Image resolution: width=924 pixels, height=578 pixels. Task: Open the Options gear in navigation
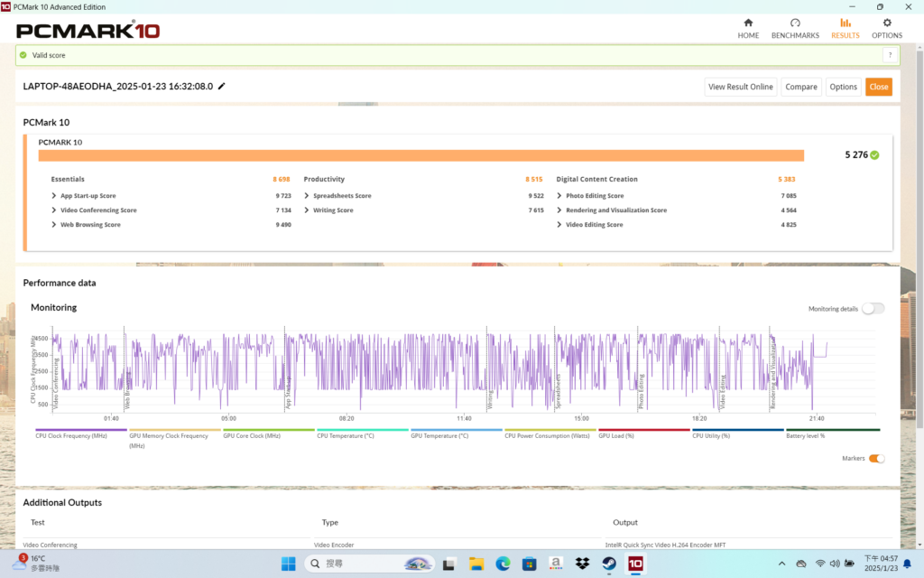tap(886, 28)
